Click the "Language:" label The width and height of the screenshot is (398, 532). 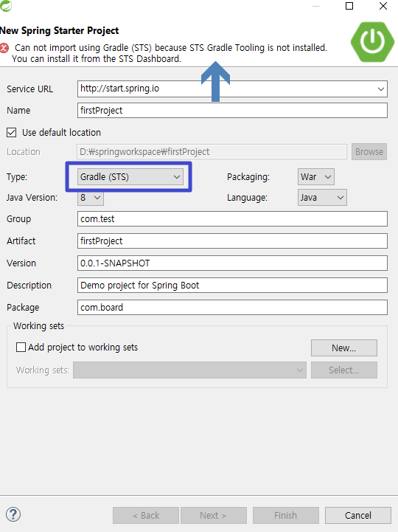pyautogui.click(x=247, y=198)
